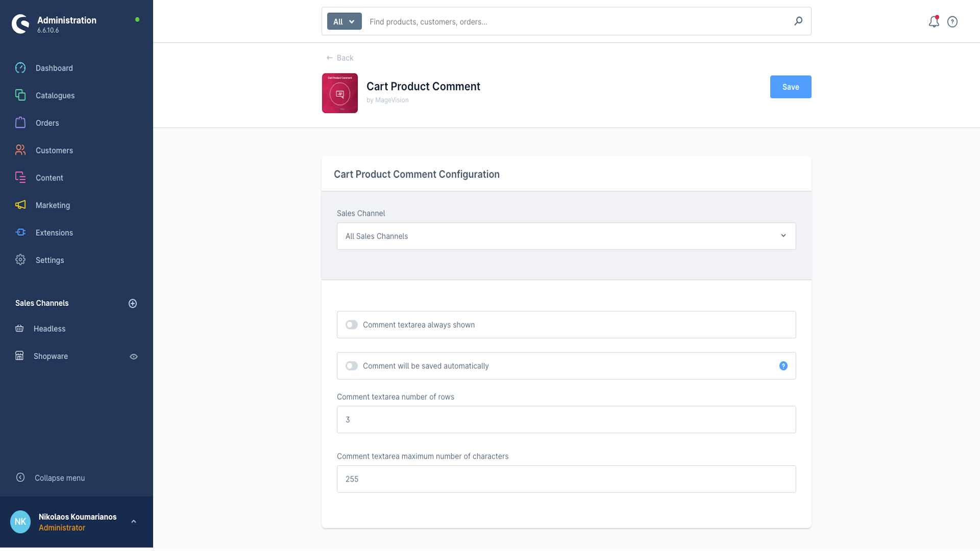Click the Collapse menu arrow icon
This screenshot has height=551, width=980.
(x=20, y=478)
